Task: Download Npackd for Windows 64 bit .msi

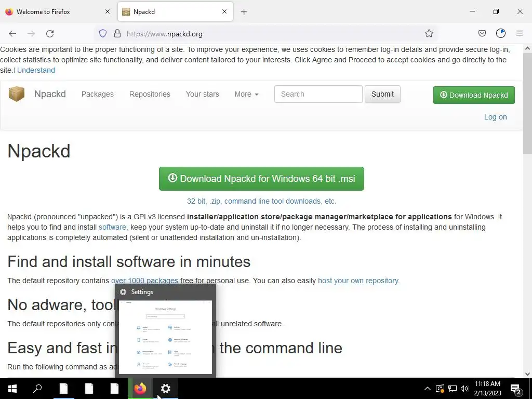Action: [261, 179]
